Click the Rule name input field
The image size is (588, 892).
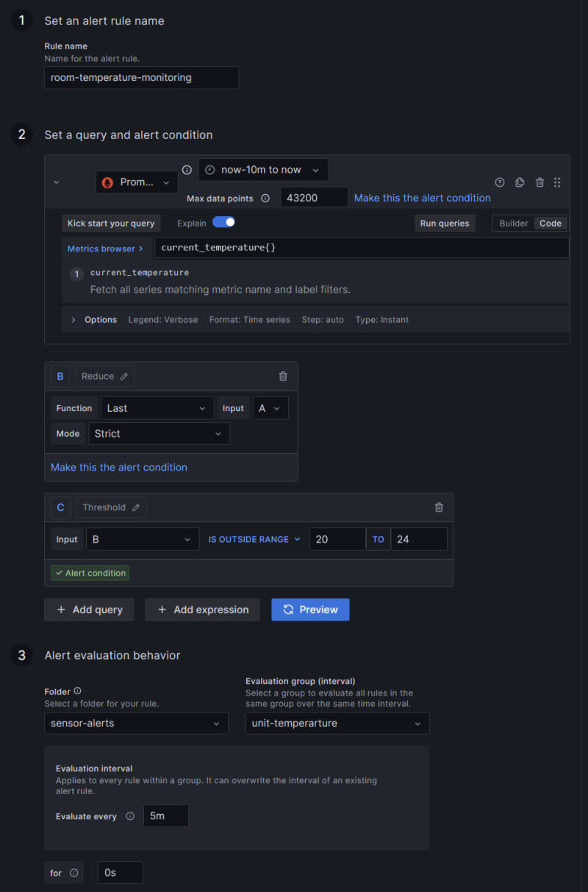(141, 78)
